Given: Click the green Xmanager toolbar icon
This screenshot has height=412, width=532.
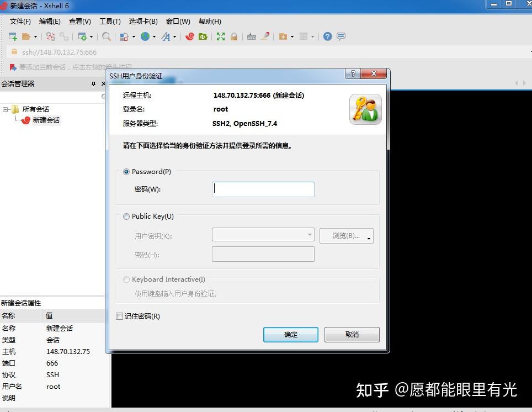Looking at the screenshot, I should 203,36.
